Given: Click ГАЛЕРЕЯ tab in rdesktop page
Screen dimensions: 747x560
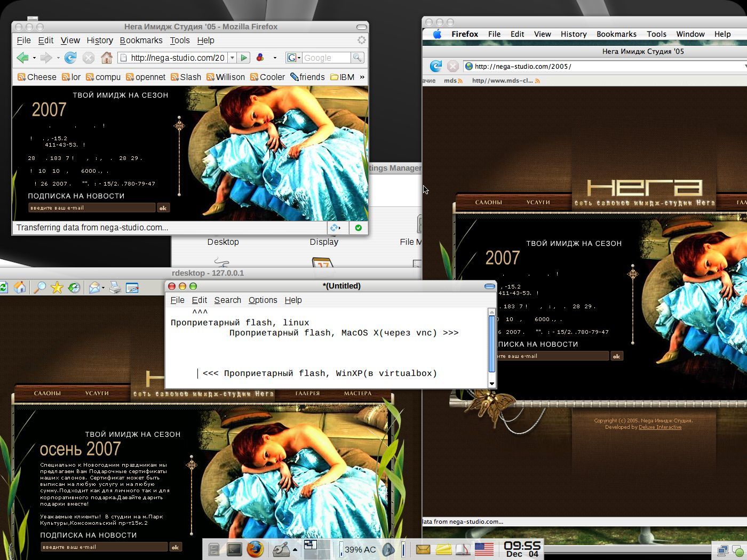Looking at the screenshot, I should 307,393.
